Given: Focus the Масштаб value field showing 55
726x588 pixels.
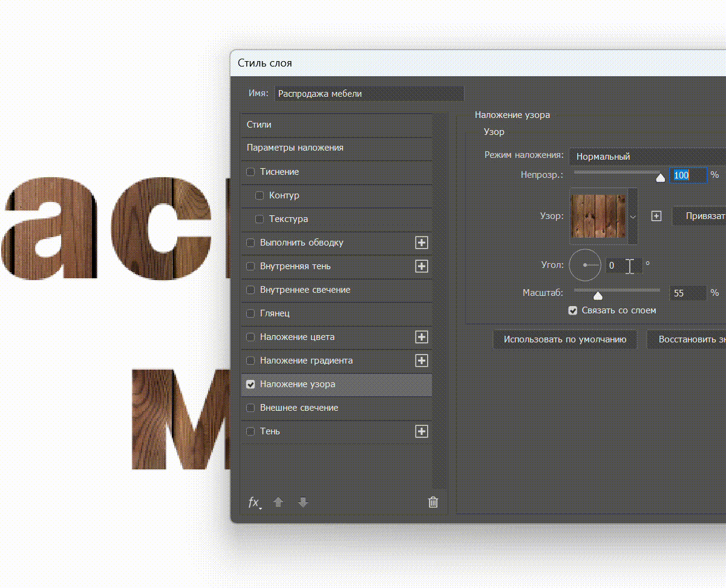Looking at the screenshot, I should click(688, 293).
